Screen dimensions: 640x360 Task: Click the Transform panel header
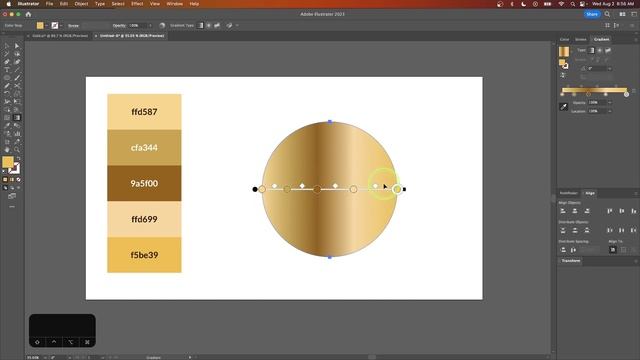tap(571, 261)
